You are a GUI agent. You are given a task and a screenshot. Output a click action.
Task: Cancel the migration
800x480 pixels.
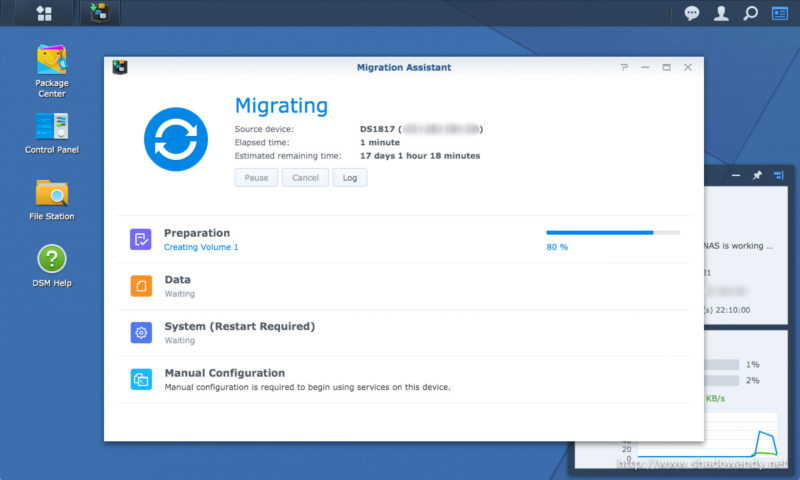point(305,178)
